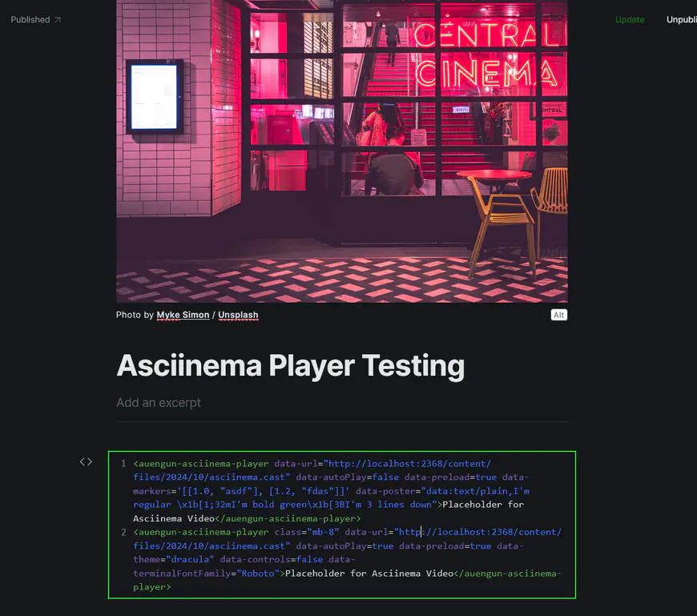The height and width of the screenshot is (616, 697).
Task: Click the HTML card code brackets icon
Action: [x=86, y=461]
